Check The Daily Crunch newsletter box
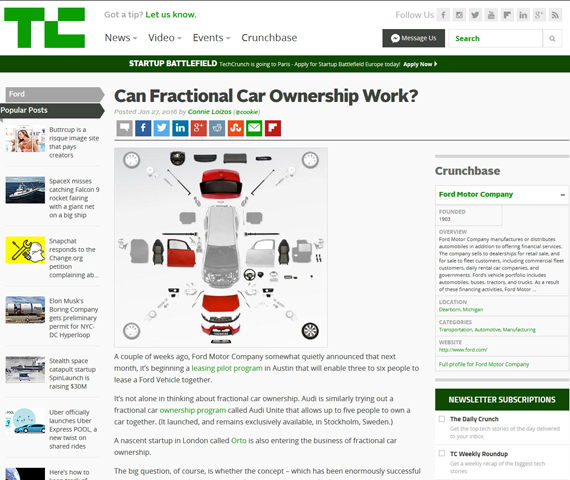Screen dimensions: 570x480 click(x=442, y=419)
